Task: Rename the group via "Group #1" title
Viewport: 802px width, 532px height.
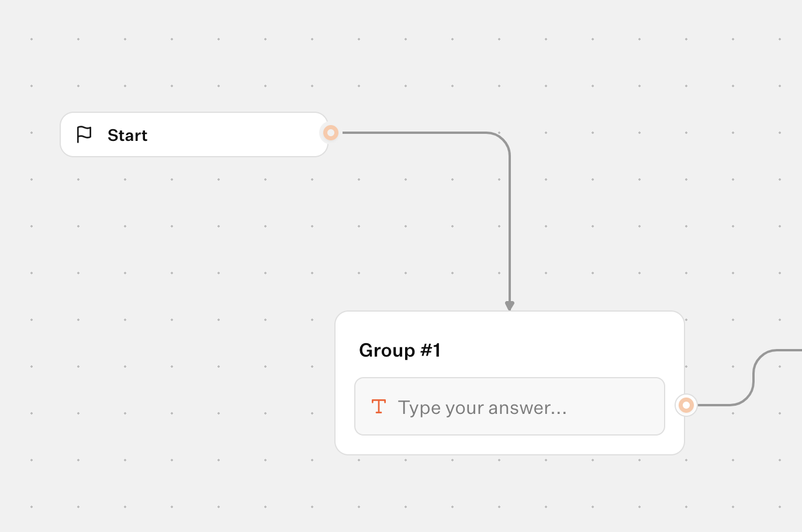Action: click(400, 350)
